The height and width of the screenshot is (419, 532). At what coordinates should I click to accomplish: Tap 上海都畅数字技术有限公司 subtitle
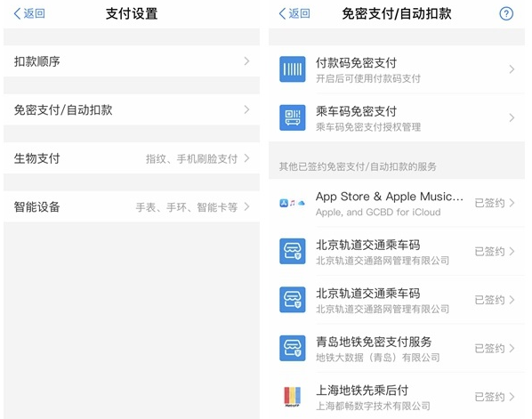(x=373, y=406)
